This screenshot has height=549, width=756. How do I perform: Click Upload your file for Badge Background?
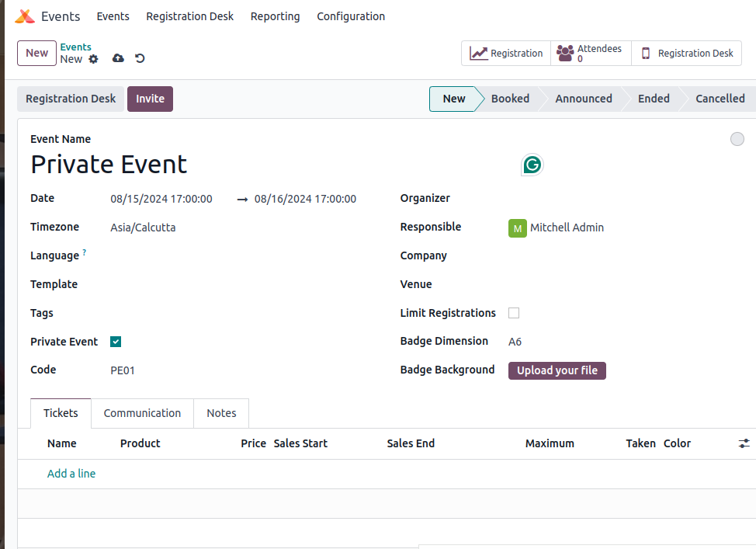click(x=557, y=370)
